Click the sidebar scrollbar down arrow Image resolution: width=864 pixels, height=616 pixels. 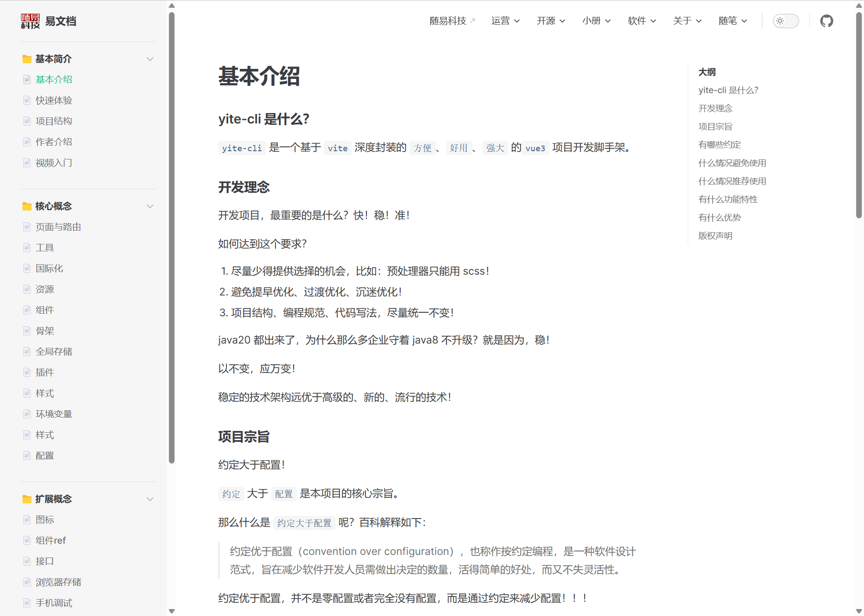172,611
